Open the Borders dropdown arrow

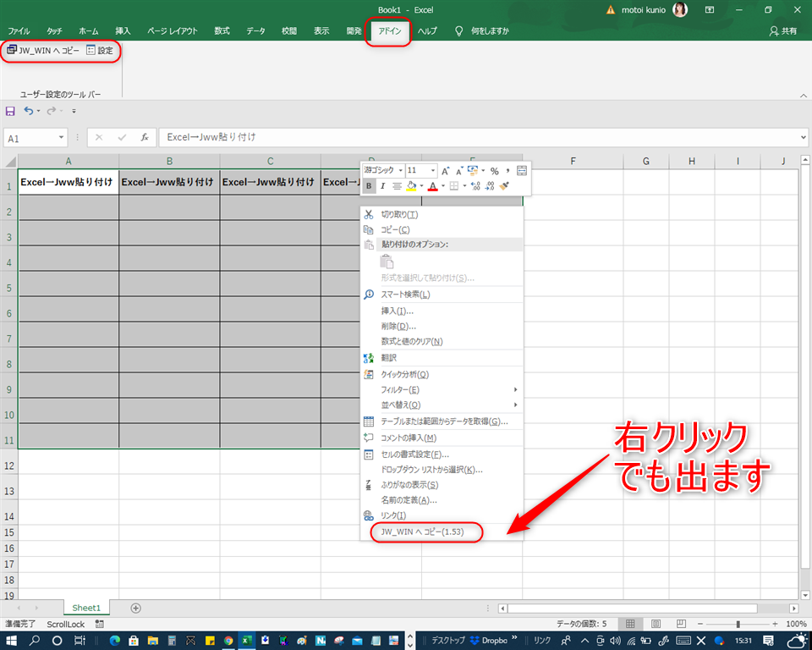(464, 186)
